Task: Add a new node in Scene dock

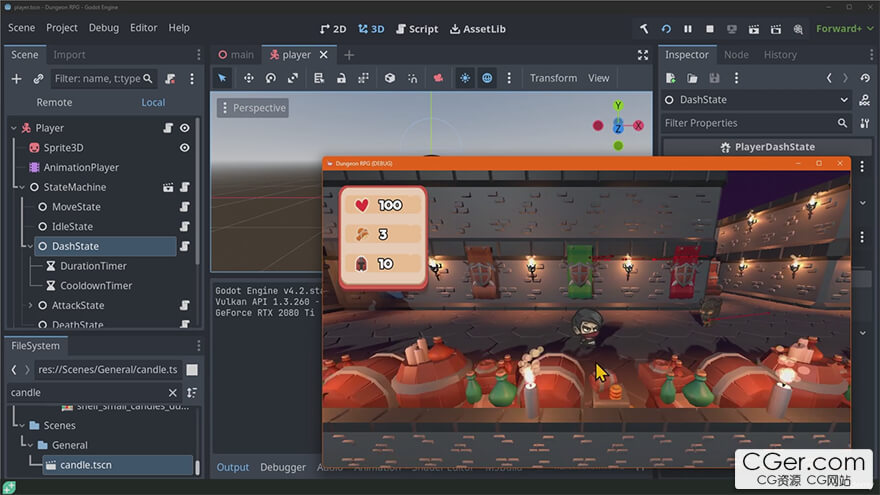Action: pyautogui.click(x=16, y=79)
